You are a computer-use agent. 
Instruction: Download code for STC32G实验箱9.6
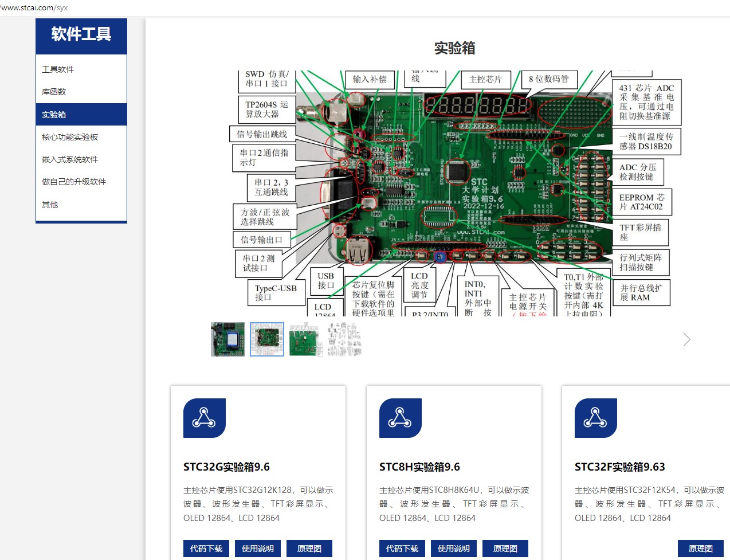coord(206,549)
